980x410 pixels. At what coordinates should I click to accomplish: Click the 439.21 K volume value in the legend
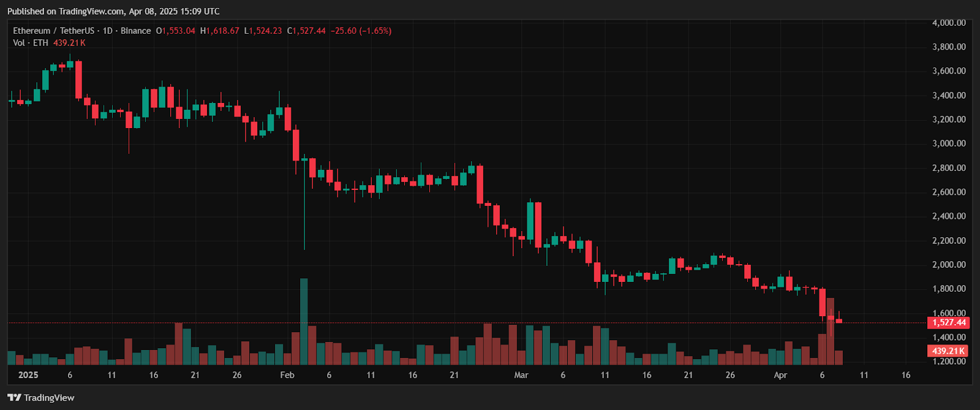(69, 43)
